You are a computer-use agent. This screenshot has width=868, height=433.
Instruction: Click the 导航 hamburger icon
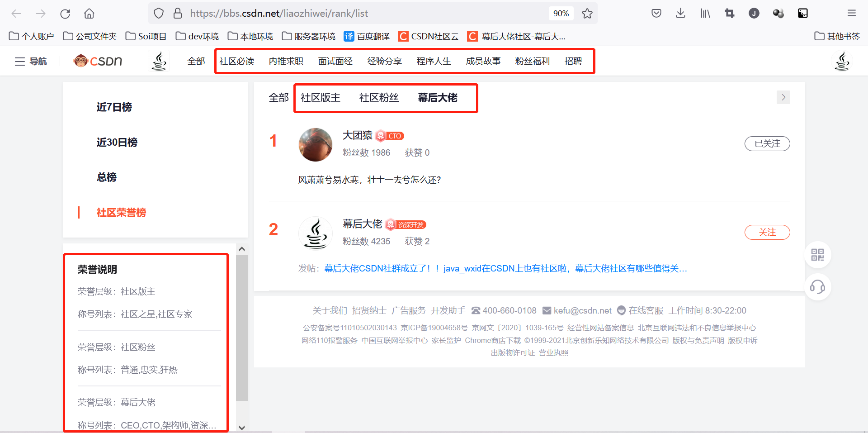tap(20, 61)
